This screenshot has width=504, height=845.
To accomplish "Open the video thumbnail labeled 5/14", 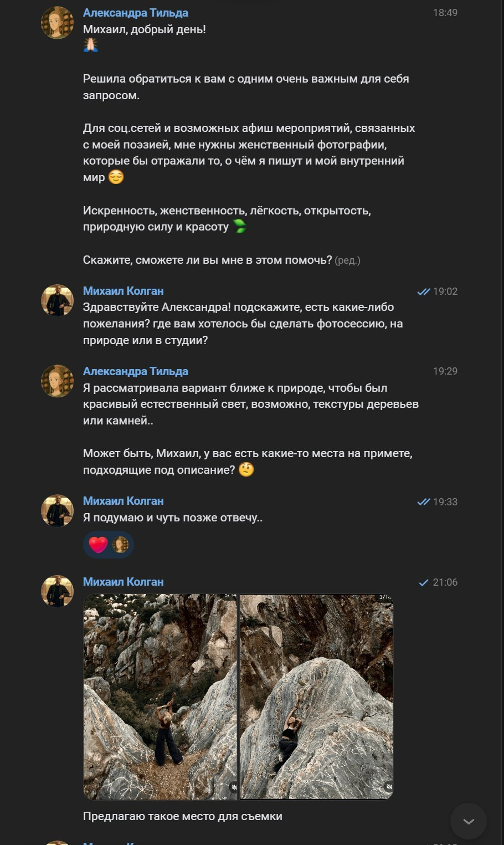I will [161, 695].
